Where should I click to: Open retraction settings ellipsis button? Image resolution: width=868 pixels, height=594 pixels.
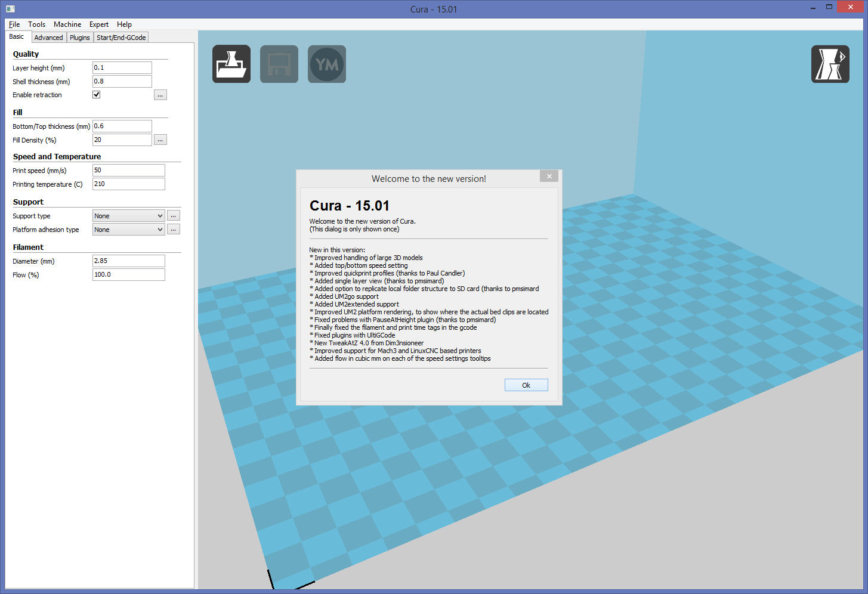click(x=160, y=95)
